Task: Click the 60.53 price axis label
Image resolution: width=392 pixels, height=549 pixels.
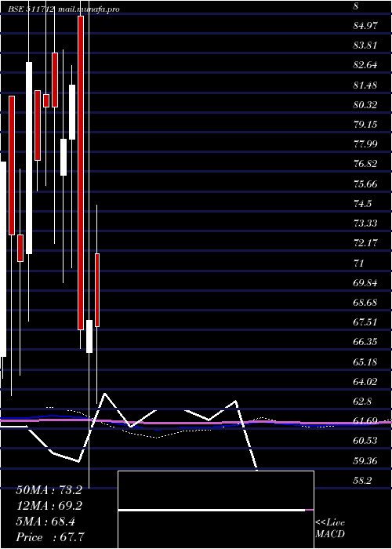Action: pyautogui.click(x=365, y=441)
